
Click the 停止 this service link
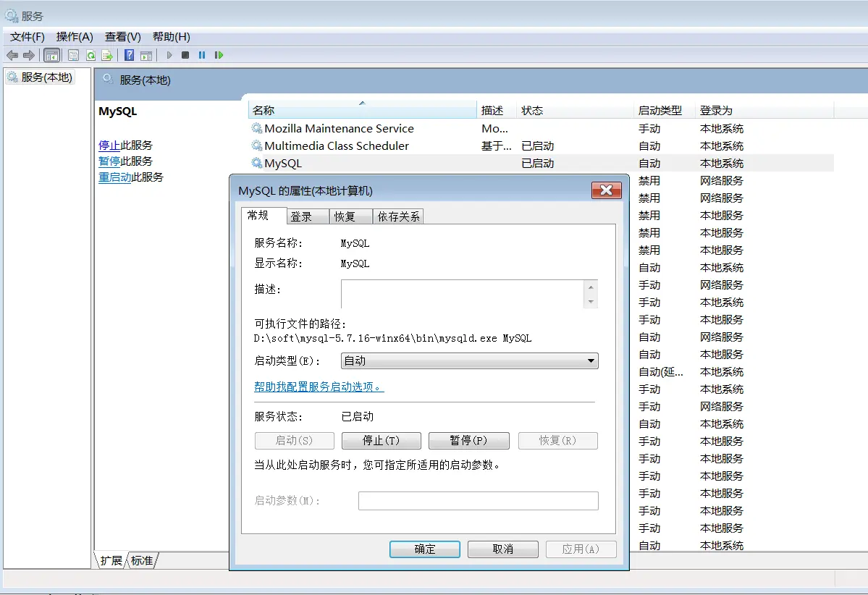coord(109,145)
